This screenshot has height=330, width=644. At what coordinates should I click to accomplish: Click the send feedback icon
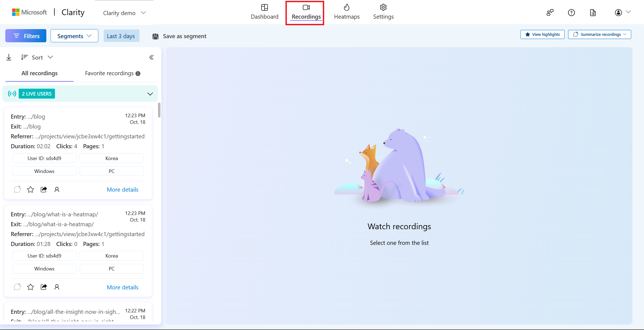(550, 12)
